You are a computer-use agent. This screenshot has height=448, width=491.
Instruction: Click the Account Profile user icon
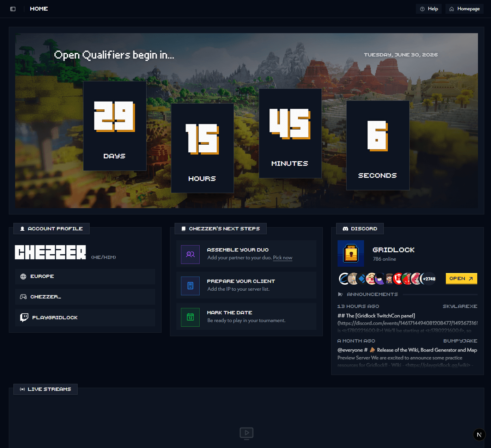(22, 229)
